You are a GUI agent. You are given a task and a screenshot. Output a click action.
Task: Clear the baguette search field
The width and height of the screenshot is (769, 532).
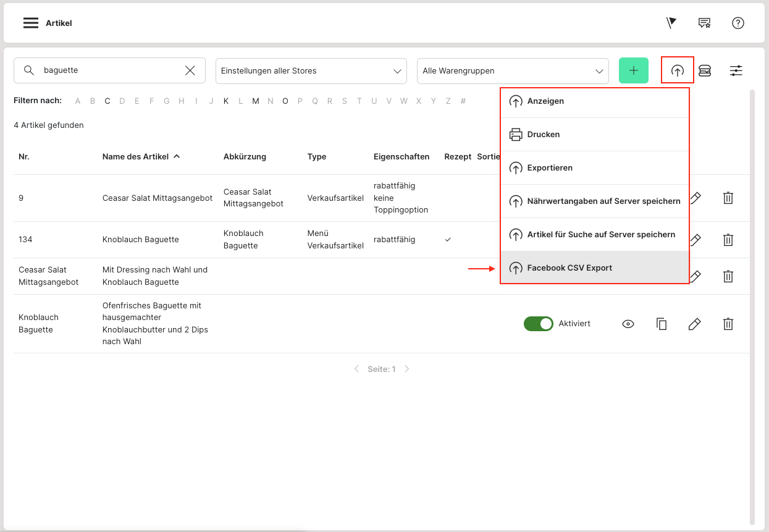(190, 70)
